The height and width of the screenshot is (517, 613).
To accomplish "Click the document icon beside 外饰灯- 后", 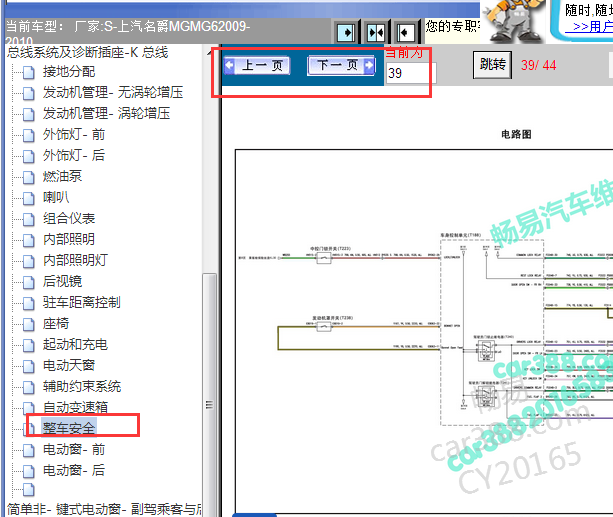I will pos(29,156).
